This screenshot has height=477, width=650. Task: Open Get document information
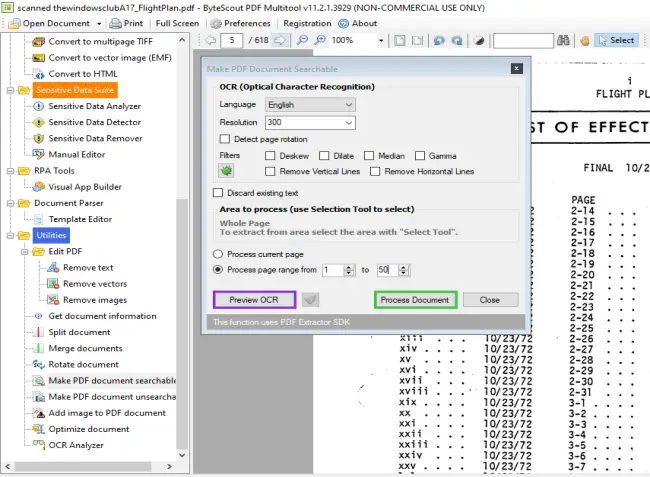pos(102,316)
